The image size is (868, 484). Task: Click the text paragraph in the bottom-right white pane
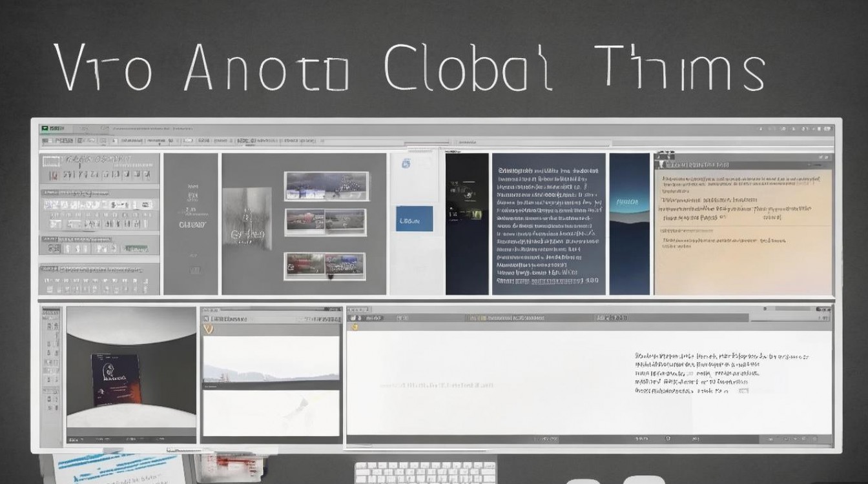point(720,373)
